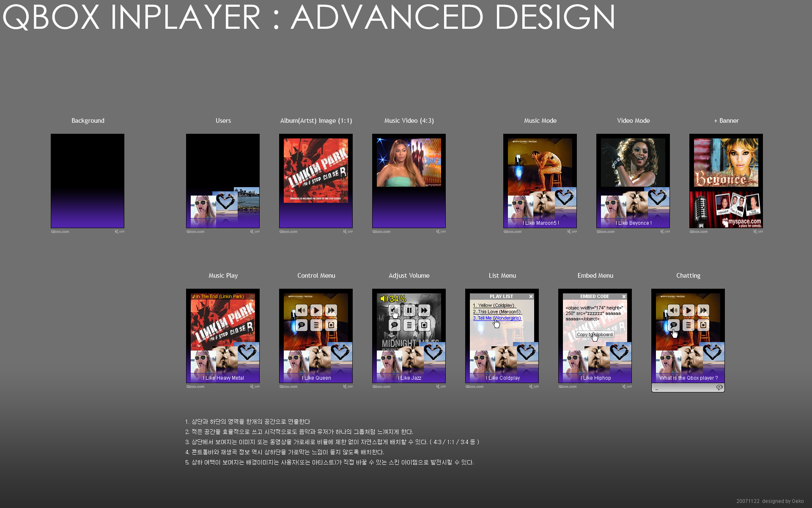Click the volume icon in Control Menu panel
Viewport: 812px width, 508px height.
coord(302,310)
